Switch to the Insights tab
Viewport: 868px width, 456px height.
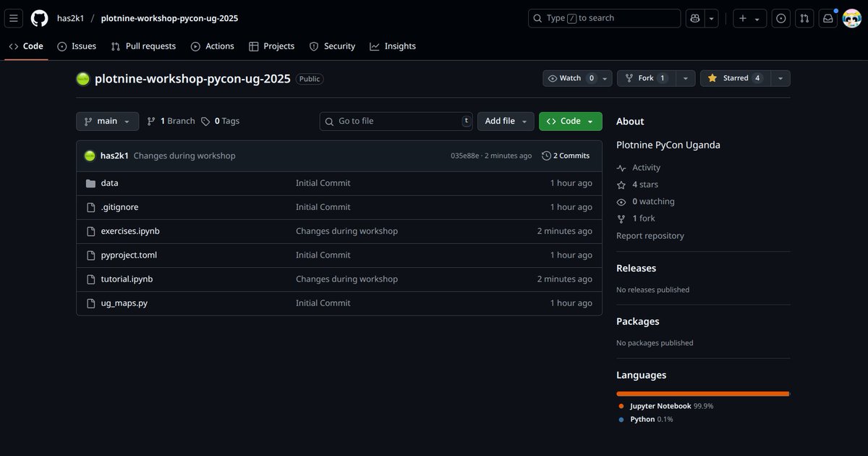[x=393, y=46]
